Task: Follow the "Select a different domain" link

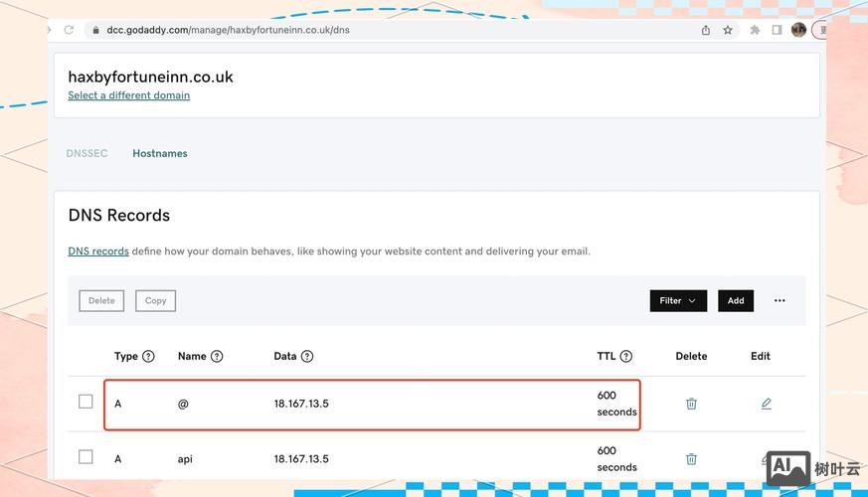Action: point(128,95)
